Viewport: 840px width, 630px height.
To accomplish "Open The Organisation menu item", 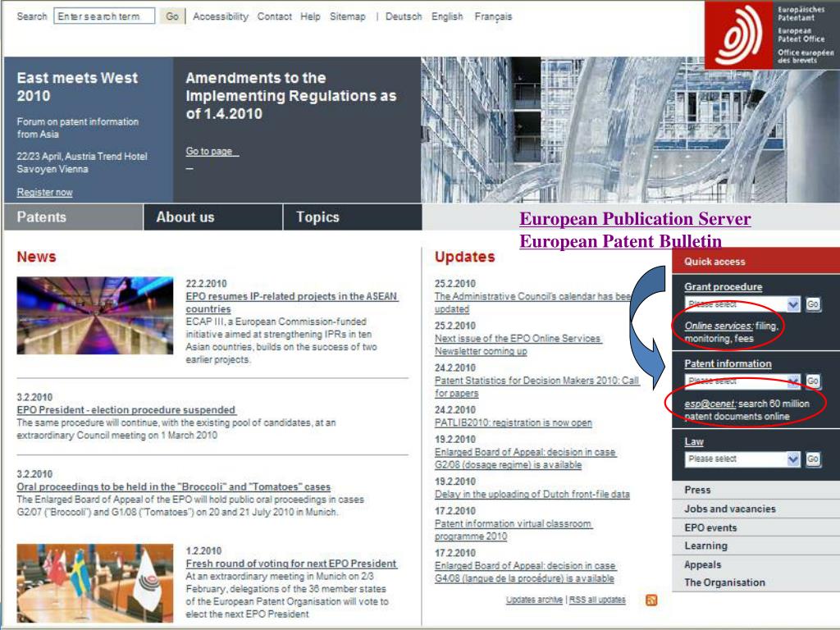I will (756, 582).
